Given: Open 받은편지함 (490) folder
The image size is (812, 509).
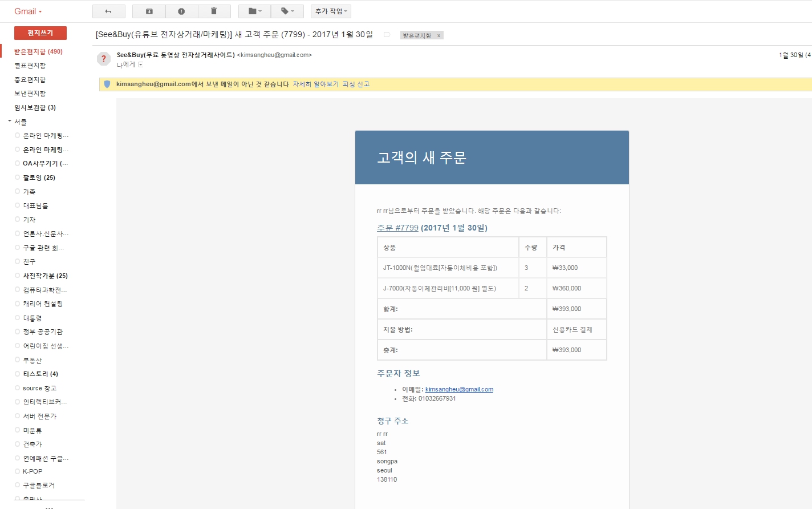Looking at the screenshot, I should click(x=38, y=51).
